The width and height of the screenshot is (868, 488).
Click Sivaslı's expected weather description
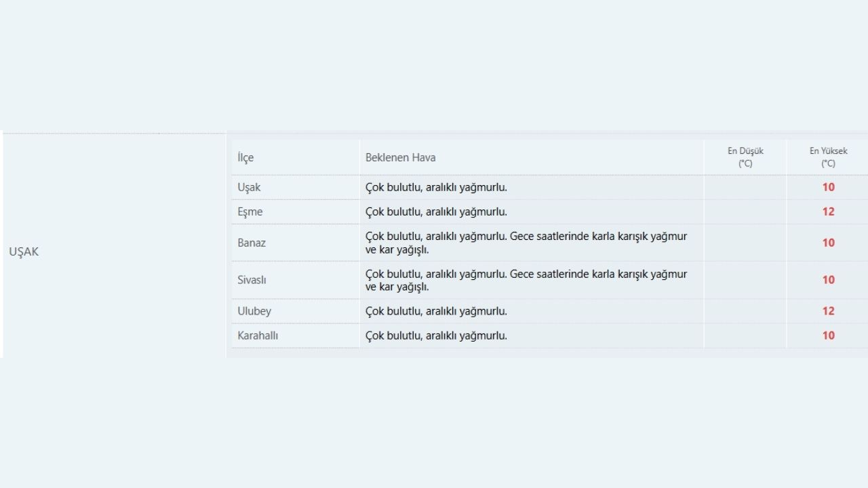pyautogui.click(x=526, y=280)
